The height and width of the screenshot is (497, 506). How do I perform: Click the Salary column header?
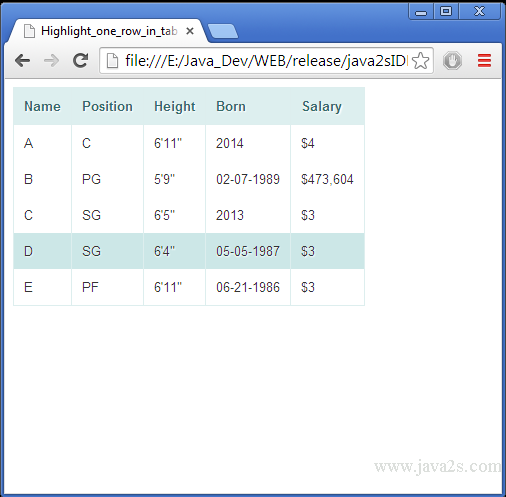pyautogui.click(x=327, y=106)
